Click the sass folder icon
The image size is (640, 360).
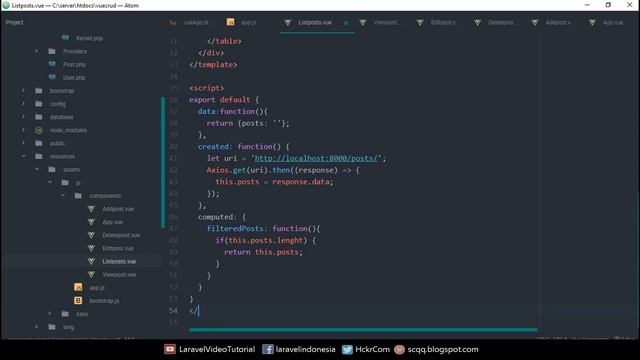click(65, 313)
